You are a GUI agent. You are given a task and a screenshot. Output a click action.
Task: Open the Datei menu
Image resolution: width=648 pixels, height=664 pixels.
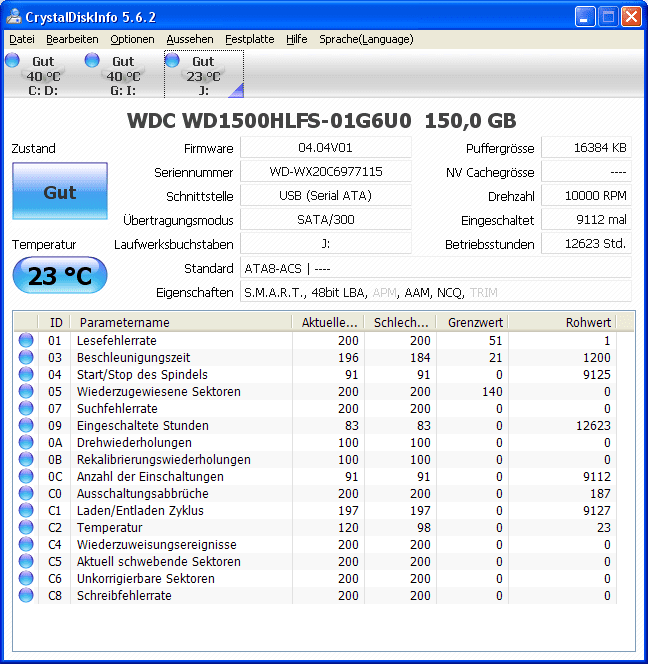point(22,39)
